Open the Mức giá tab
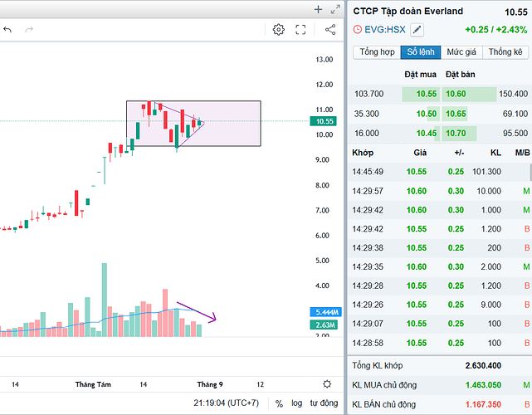Viewport: 532px width, 415px height. 461,52
